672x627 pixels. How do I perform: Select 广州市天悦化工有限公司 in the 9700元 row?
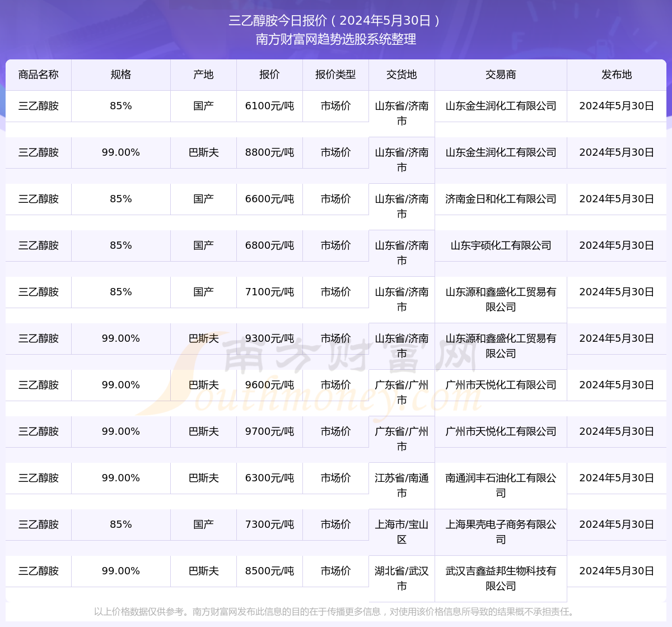click(x=501, y=431)
